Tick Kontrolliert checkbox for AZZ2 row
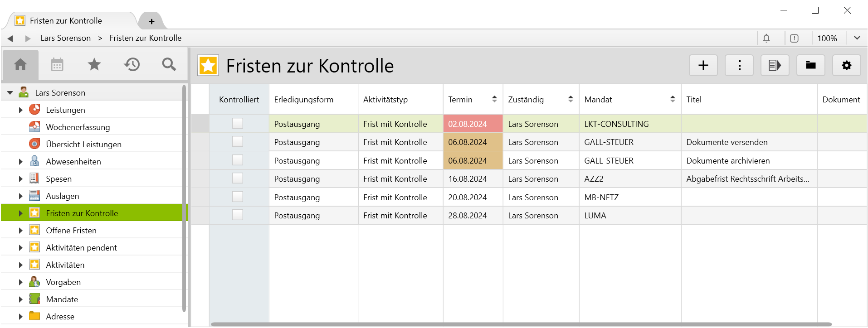The image size is (868, 328). coord(238,178)
